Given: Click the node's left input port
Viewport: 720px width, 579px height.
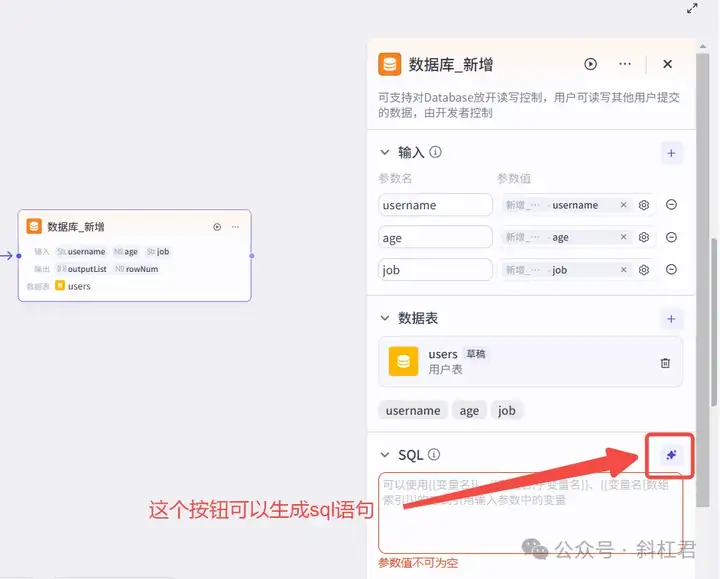Looking at the screenshot, I should coord(19,256).
